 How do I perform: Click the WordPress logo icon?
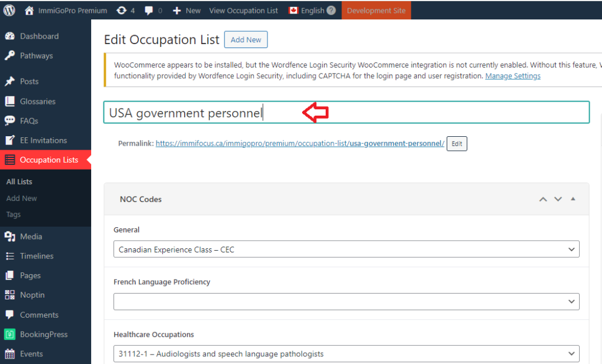(10, 11)
